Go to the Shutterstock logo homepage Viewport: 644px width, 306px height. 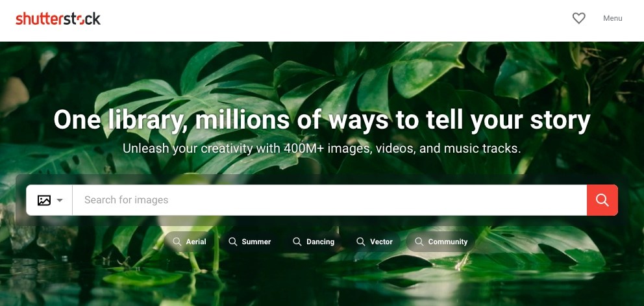point(58,18)
